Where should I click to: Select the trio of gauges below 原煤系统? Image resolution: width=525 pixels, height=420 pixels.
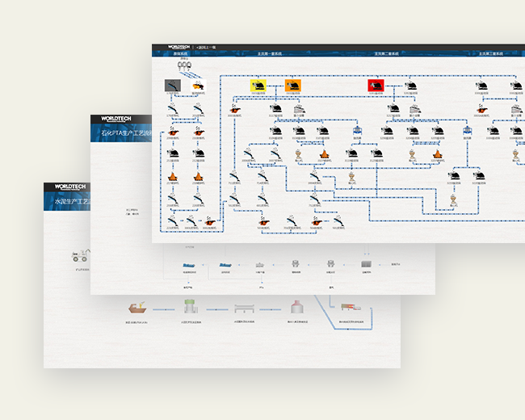(x=185, y=66)
